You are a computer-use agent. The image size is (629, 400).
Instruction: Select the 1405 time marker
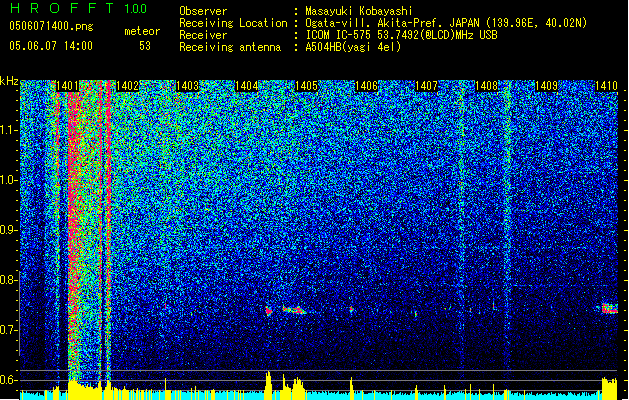tap(306, 86)
